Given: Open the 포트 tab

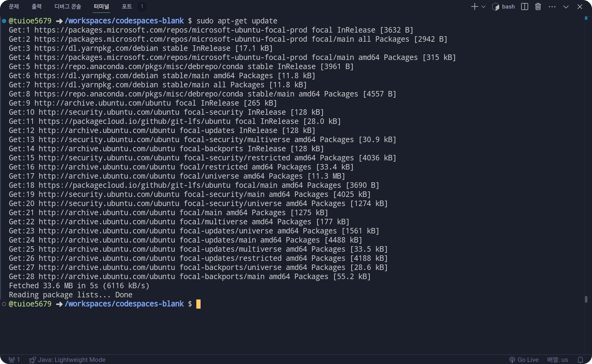Looking at the screenshot, I should tap(127, 6).
